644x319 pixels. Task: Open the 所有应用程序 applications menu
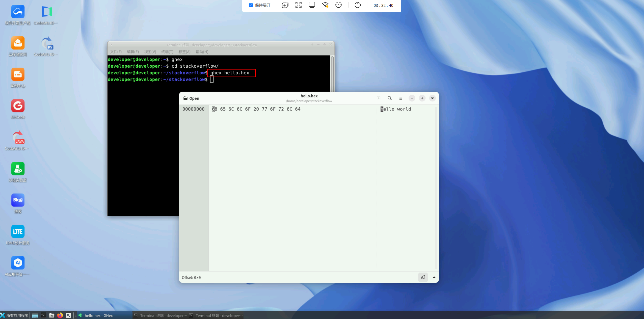coord(15,315)
